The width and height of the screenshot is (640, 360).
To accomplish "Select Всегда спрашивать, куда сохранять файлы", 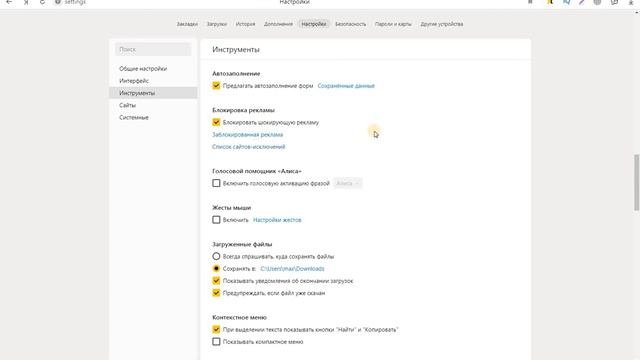I will (x=216, y=256).
